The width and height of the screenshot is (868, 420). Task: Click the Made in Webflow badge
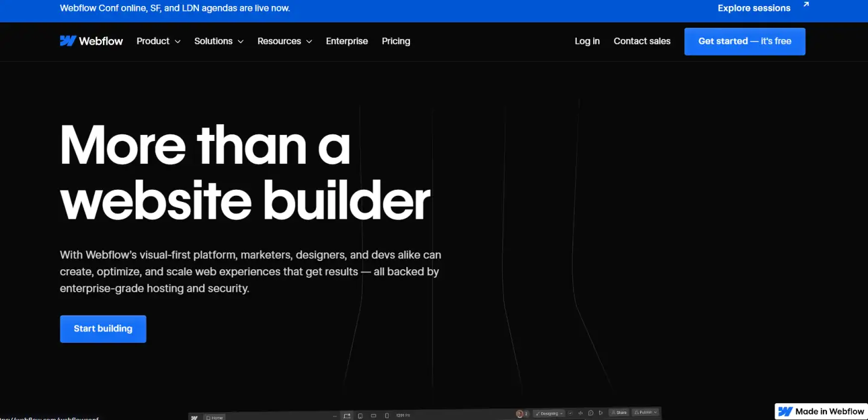pyautogui.click(x=821, y=412)
